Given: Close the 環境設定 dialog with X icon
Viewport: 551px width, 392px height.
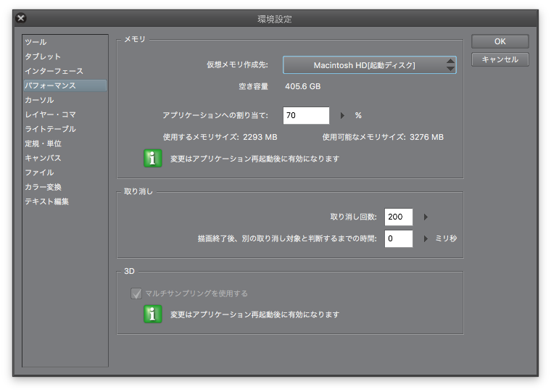Looking at the screenshot, I should click(x=21, y=18).
